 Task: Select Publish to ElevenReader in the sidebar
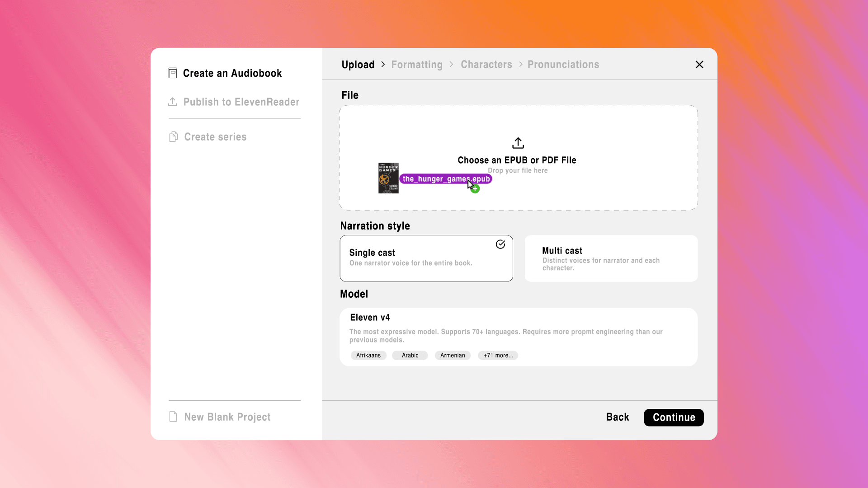click(x=234, y=102)
